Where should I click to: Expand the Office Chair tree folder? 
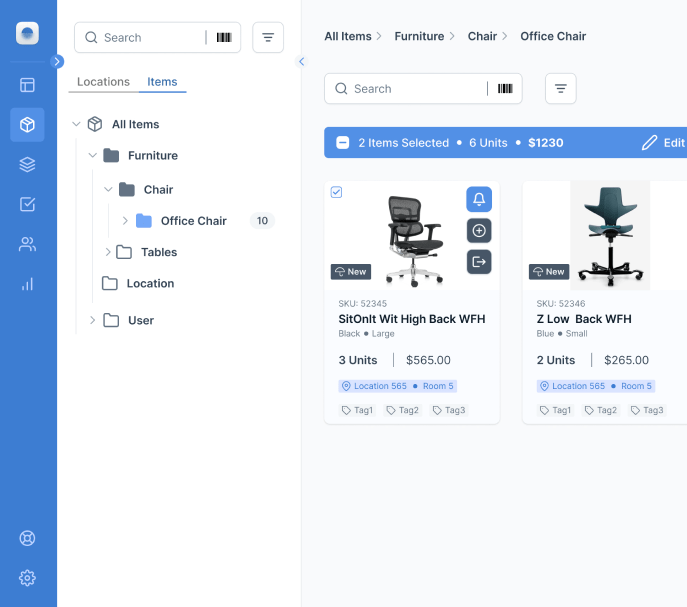[x=125, y=221]
